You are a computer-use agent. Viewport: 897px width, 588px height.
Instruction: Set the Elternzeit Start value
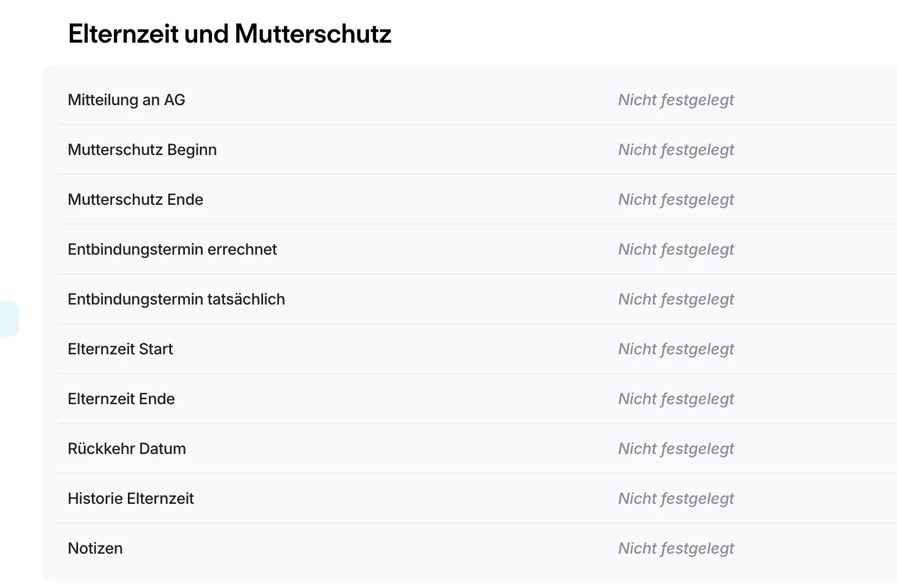click(x=676, y=349)
